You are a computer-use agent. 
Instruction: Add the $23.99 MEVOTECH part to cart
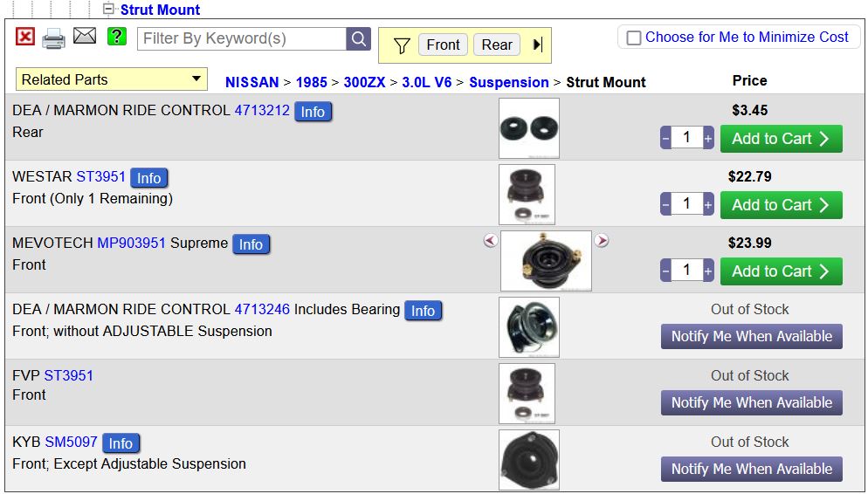pyautogui.click(x=781, y=271)
